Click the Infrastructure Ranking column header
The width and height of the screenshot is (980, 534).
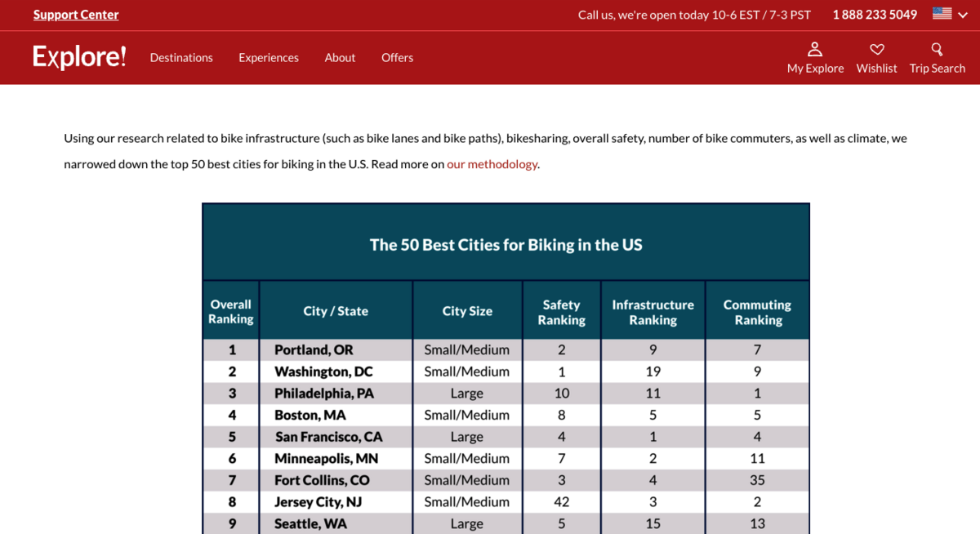(x=653, y=312)
